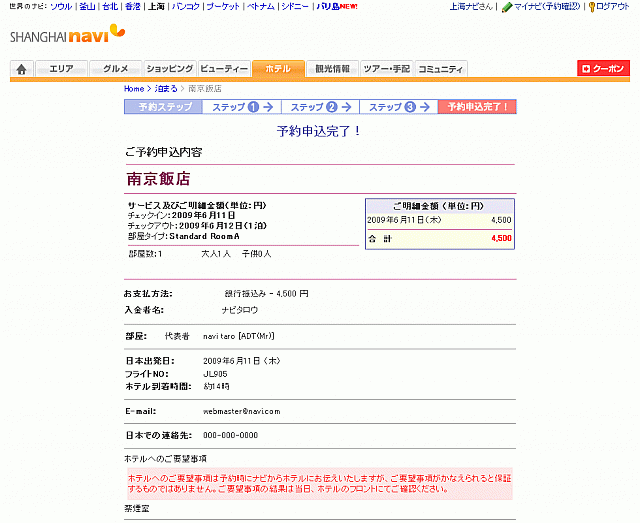Viewport: 640px width, 523px height.
Task: Follow the 釜山 navi link
Action: point(87,7)
